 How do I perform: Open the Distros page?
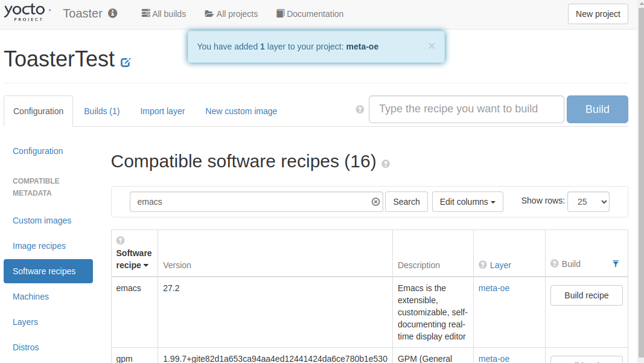(x=26, y=347)
